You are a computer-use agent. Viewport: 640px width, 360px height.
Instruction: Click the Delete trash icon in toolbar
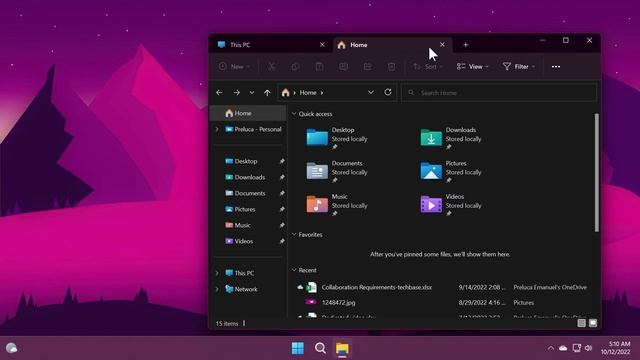pos(391,67)
